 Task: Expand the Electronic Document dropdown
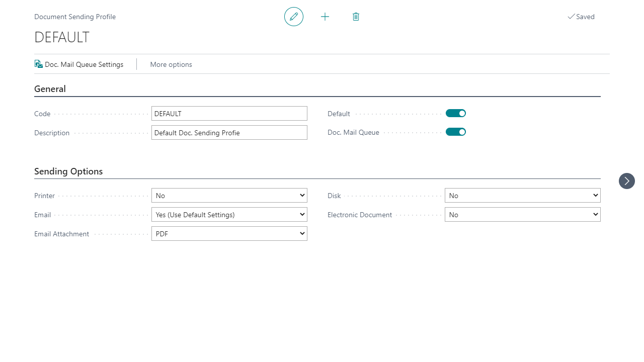click(x=522, y=215)
